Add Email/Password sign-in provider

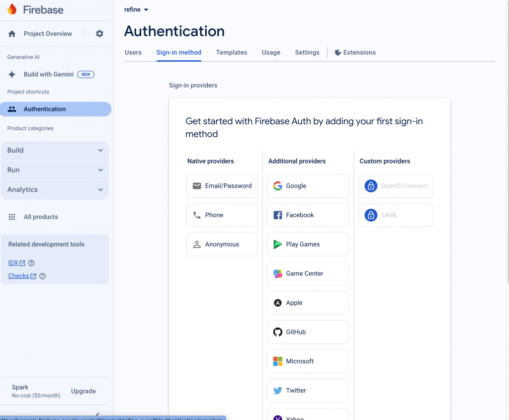point(222,186)
